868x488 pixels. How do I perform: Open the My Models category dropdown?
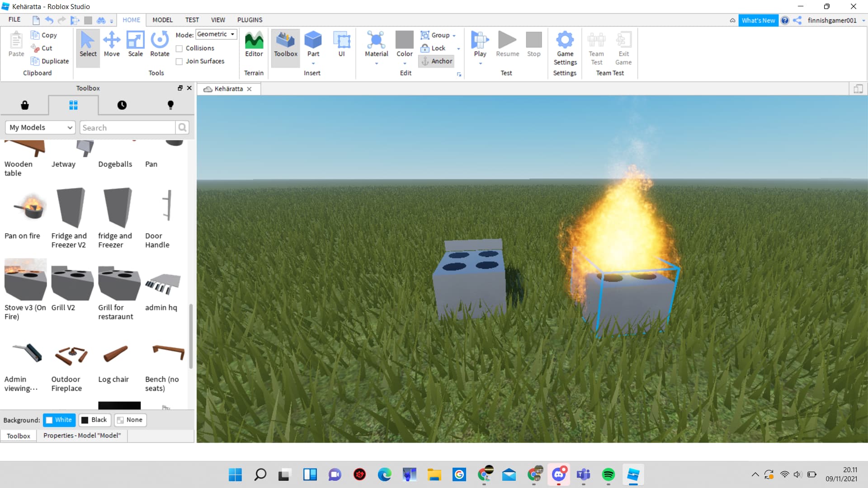(x=40, y=128)
